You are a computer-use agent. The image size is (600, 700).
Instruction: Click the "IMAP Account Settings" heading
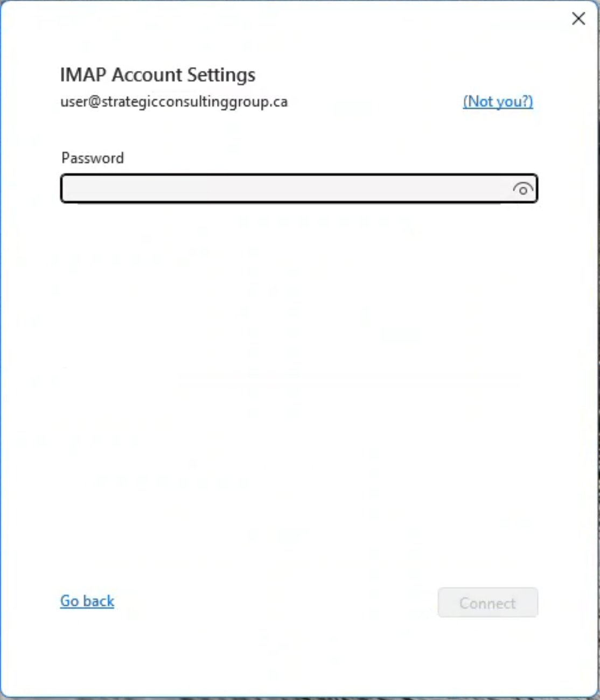point(158,75)
